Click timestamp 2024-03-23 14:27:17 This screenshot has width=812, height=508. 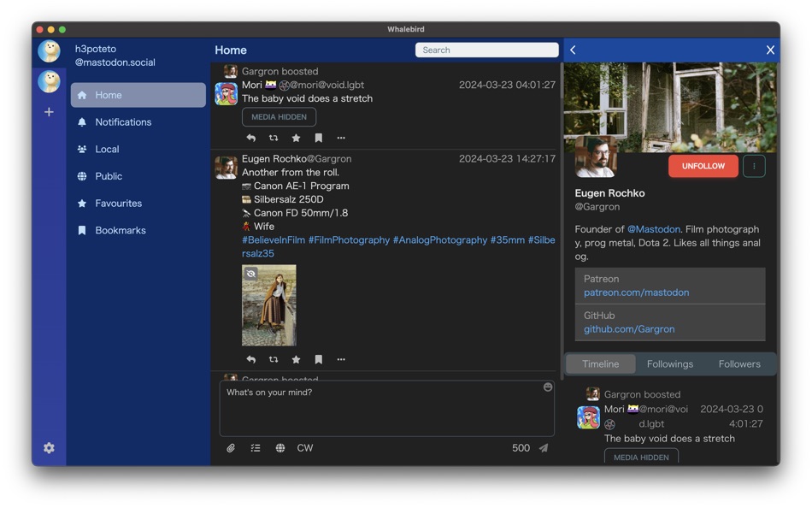coord(507,158)
